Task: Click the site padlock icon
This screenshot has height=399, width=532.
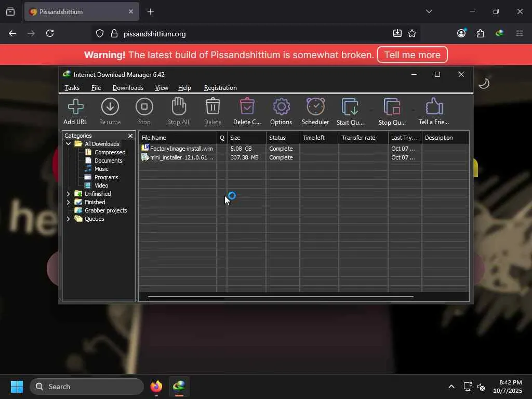Action: [114, 34]
